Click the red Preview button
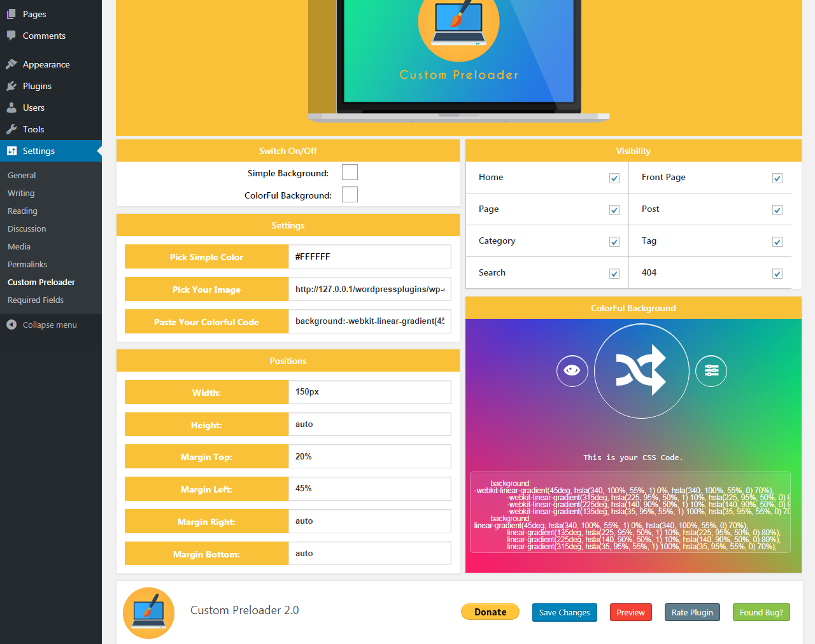This screenshot has width=815, height=644. coord(630,612)
